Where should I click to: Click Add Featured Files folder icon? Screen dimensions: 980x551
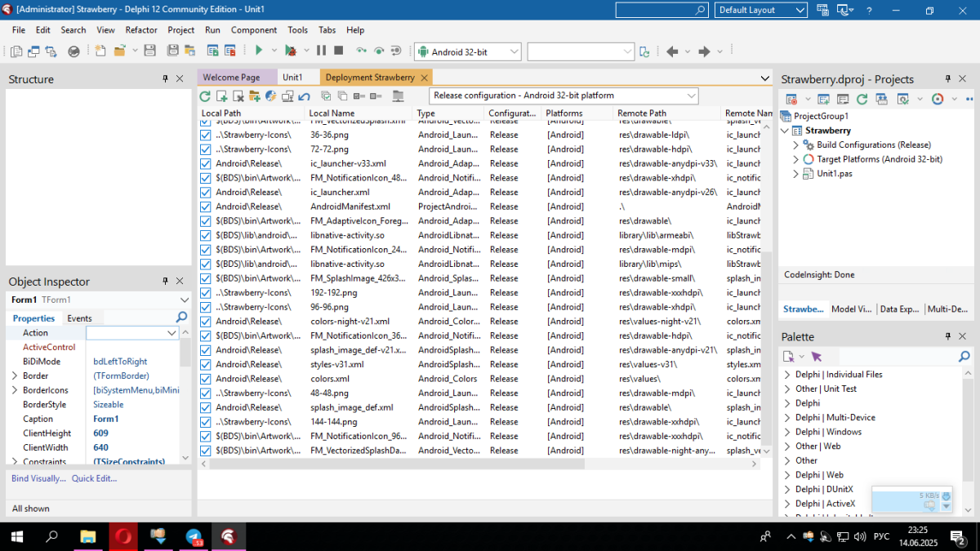click(x=254, y=96)
